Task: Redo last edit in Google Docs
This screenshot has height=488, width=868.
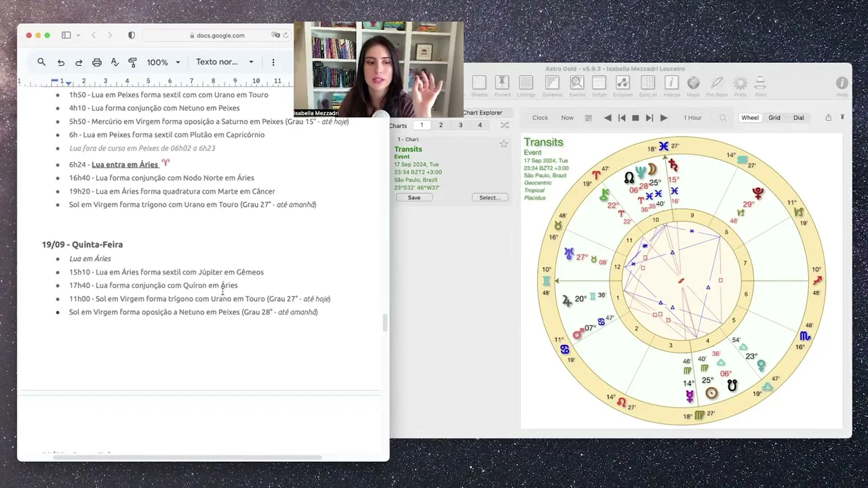Action: click(79, 62)
